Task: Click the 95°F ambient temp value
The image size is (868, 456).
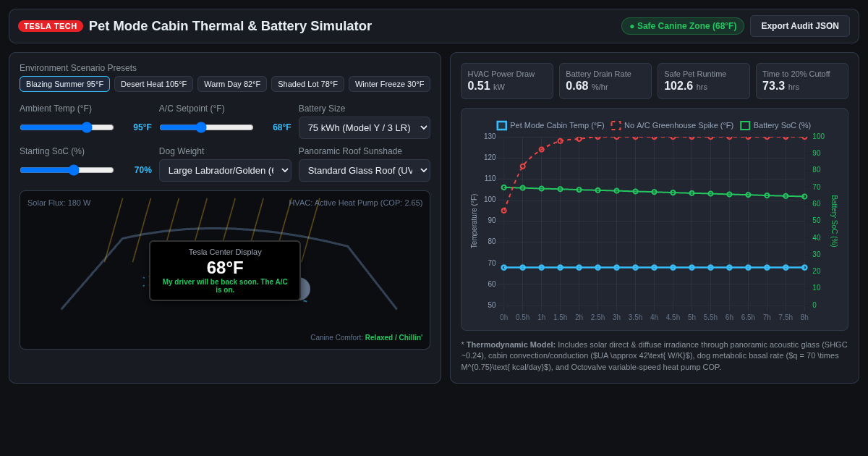Action: click(142, 127)
